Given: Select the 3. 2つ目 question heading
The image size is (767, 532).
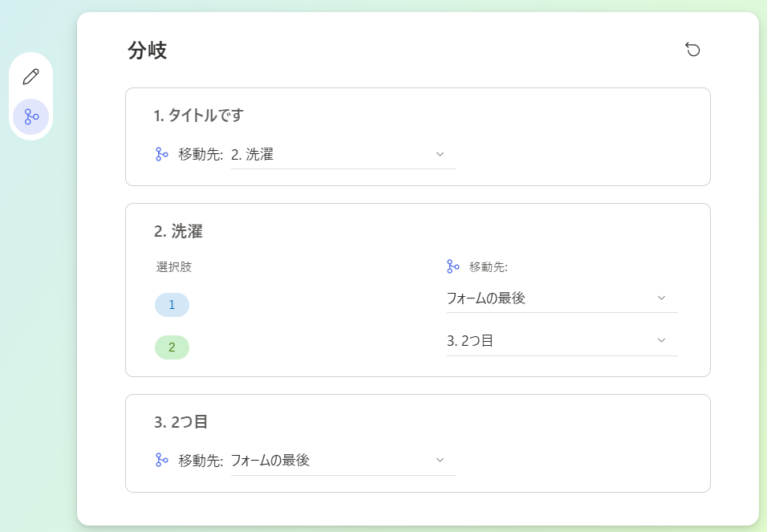Looking at the screenshot, I should [181, 422].
